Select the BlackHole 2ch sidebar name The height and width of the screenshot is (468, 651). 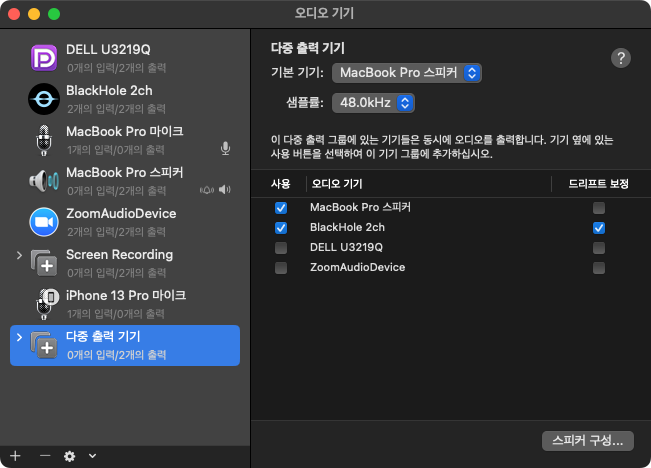pyautogui.click(x=109, y=91)
